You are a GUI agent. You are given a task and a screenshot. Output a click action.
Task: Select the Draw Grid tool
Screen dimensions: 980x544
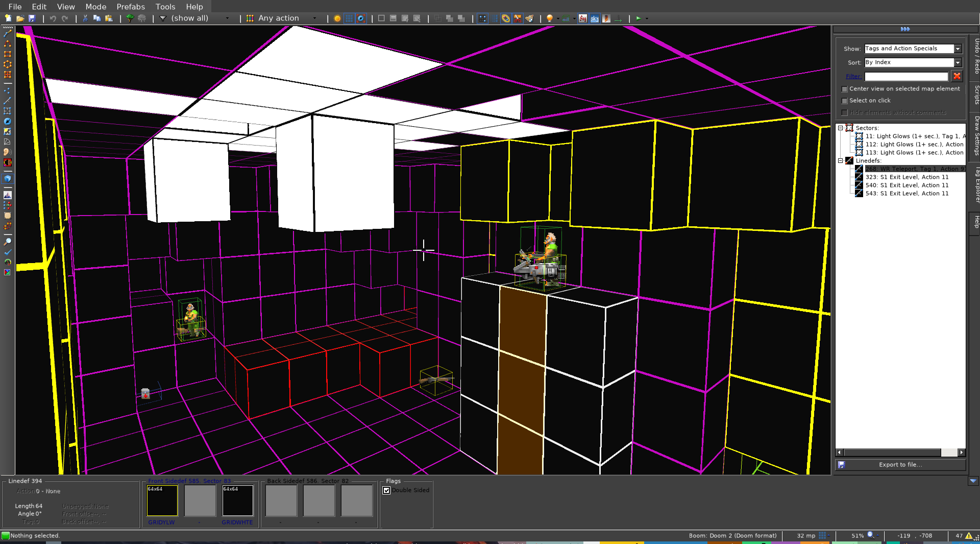coord(8,75)
